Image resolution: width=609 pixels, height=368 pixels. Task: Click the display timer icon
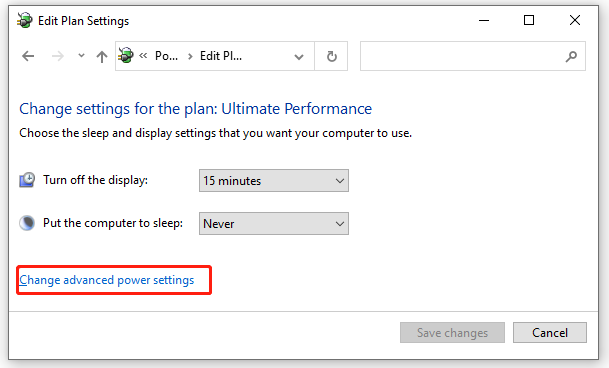point(27,180)
